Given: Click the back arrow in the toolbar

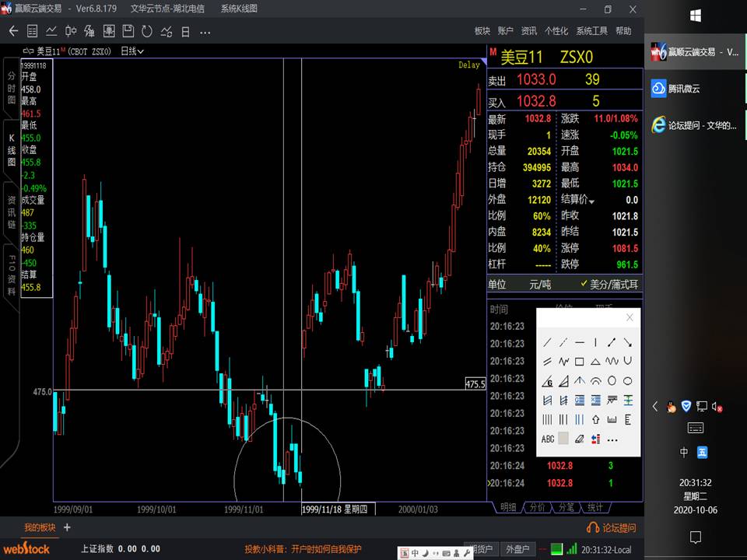Looking at the screenshot, I should point(13,31).
